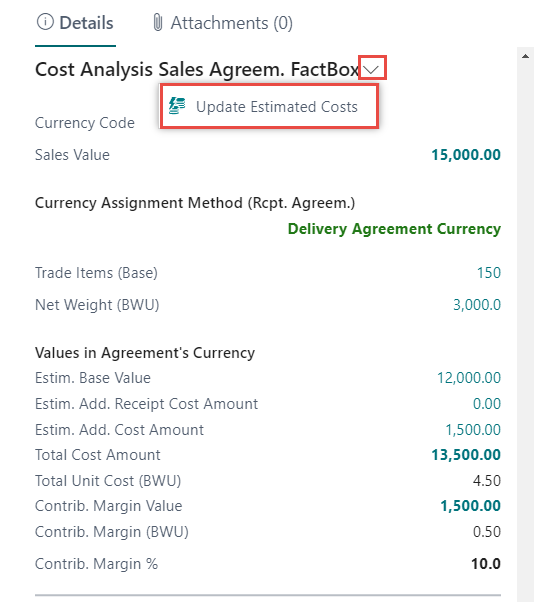Click Total Cost Amount 13,500.00
554x602 pixels.
point(466,455)
